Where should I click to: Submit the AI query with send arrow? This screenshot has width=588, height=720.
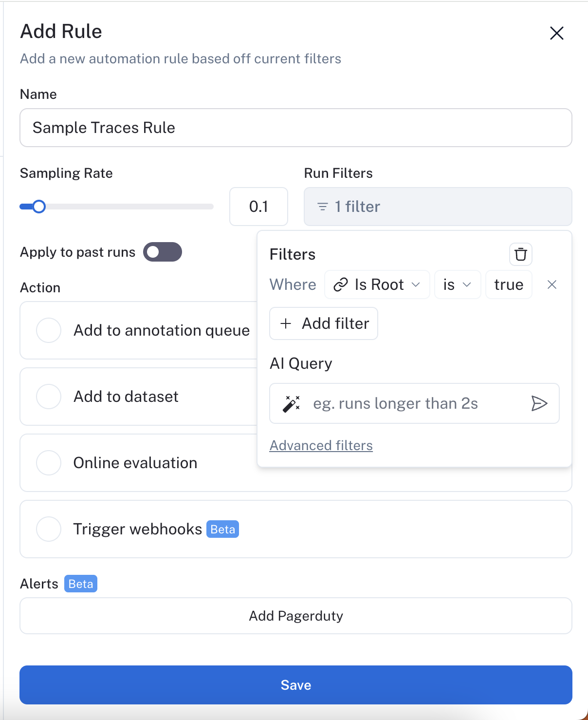click(x=539, y=403)
